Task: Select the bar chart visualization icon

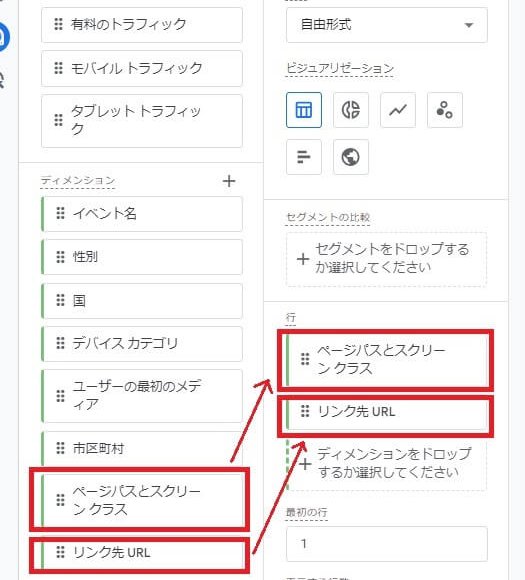Action: (304, 157)
